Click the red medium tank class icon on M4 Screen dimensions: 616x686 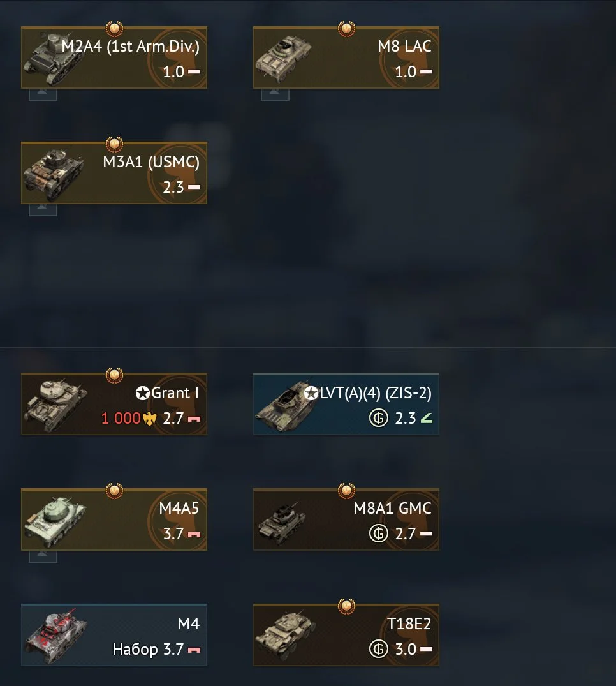point(194,650)
